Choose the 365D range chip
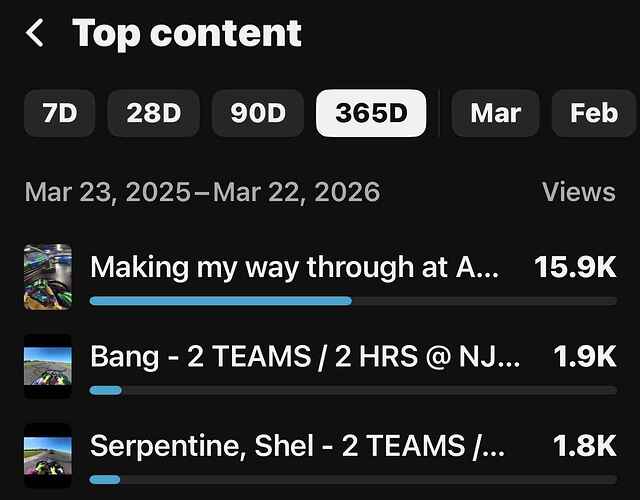The height and width of the screenshot is (500, 640). [x=371, y=113]
